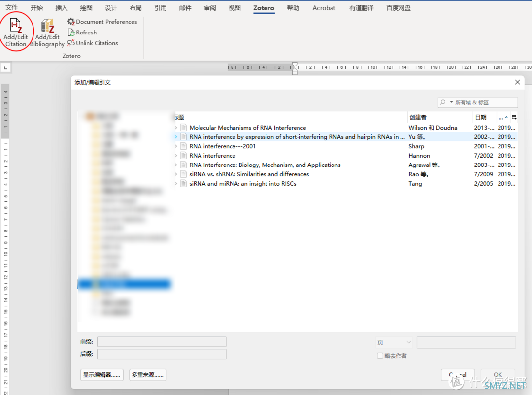Sort by the 创建者 column header
This screenshot has width=532, height=395.
[440, 117]
